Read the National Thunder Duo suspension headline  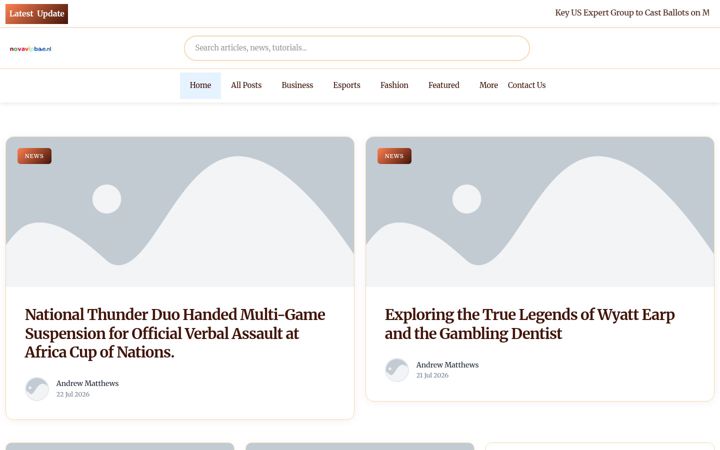(175, 333)
